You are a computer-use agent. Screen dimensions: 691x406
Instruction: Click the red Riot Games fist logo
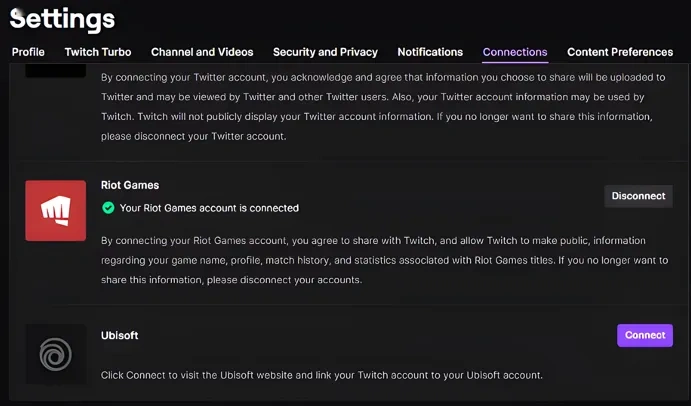click(56, 210)
